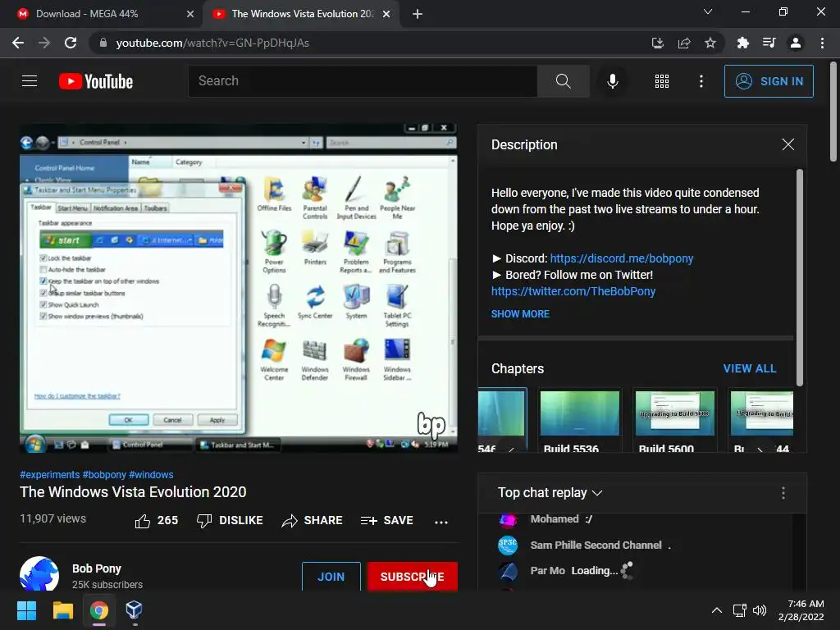840x630 pixels.
Task: Open volume control in system tray
Action: (759, 610)
